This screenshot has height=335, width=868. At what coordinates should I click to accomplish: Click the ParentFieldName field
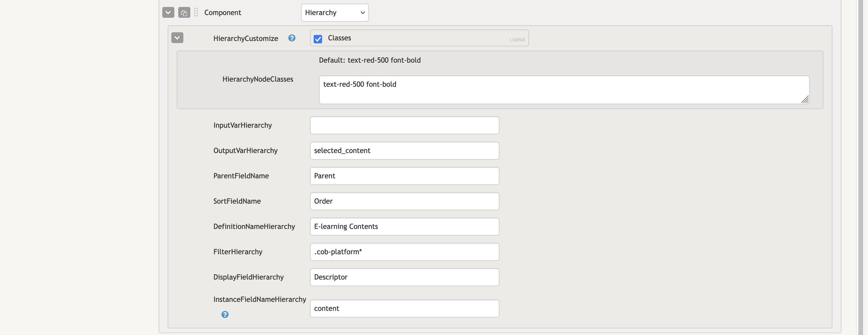(x=404, y=176)
